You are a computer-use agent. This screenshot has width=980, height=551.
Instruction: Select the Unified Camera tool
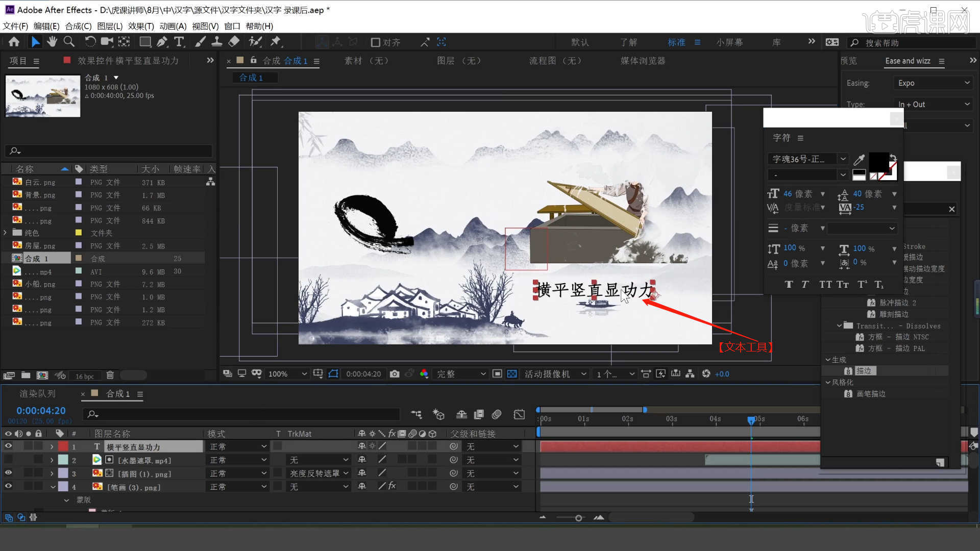107,42
